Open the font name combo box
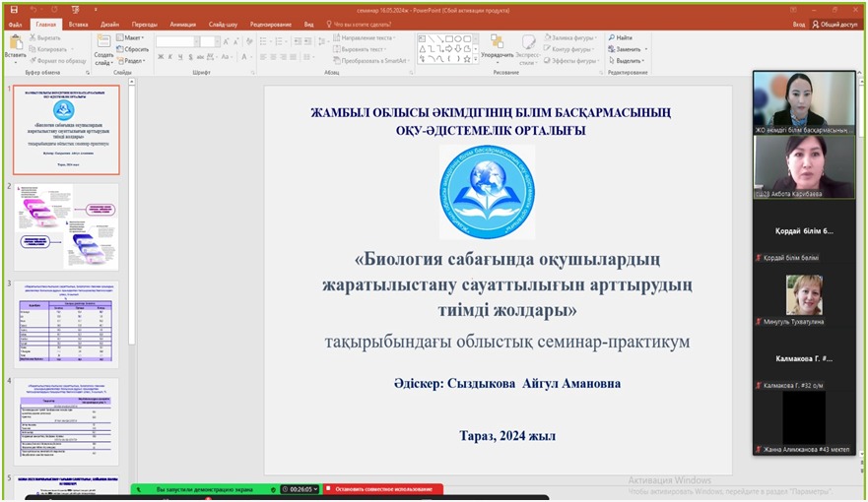The width and height of the screenshot is (868, 502). pyautogui.click(x=177, y=41)
